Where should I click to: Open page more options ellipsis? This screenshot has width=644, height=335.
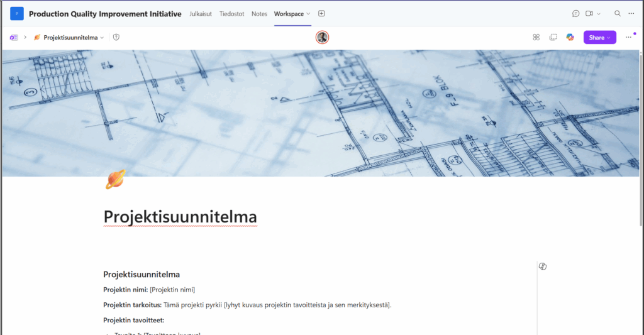[628, 37]
